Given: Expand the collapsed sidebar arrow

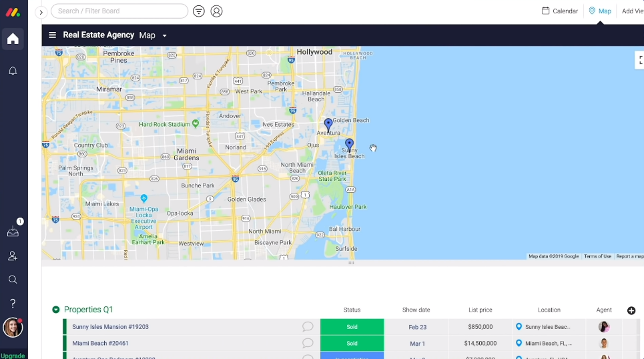Looking at the screenshot, I should point(41,12).
